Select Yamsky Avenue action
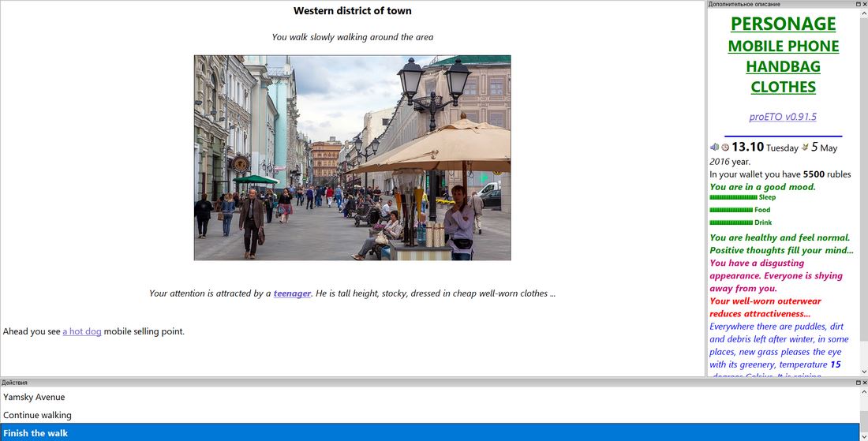This screenshot has width=868, height=441. click(34, 397)
